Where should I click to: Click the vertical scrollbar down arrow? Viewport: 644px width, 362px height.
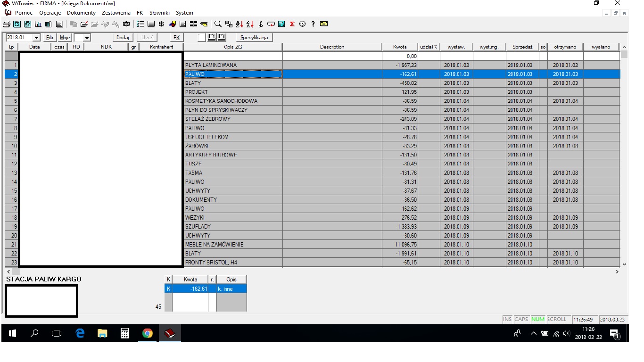pos(624,264)
